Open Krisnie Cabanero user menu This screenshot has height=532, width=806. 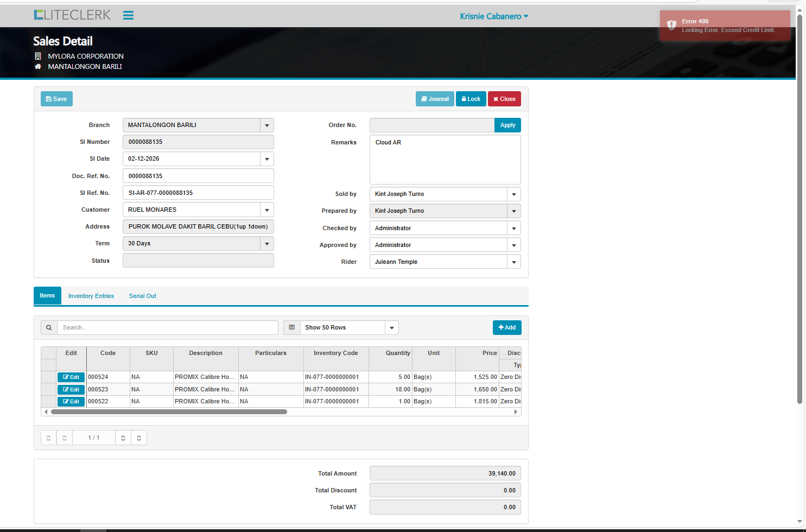[493, 16]
